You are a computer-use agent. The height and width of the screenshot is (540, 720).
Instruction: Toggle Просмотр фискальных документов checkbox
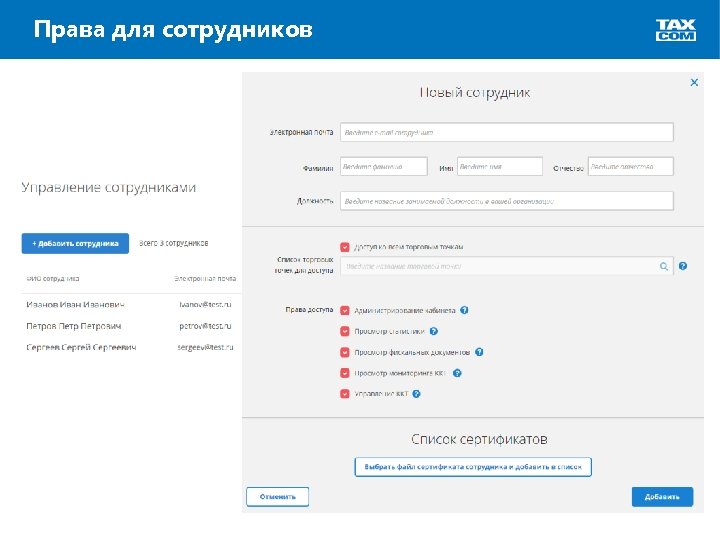click(345, 352)
